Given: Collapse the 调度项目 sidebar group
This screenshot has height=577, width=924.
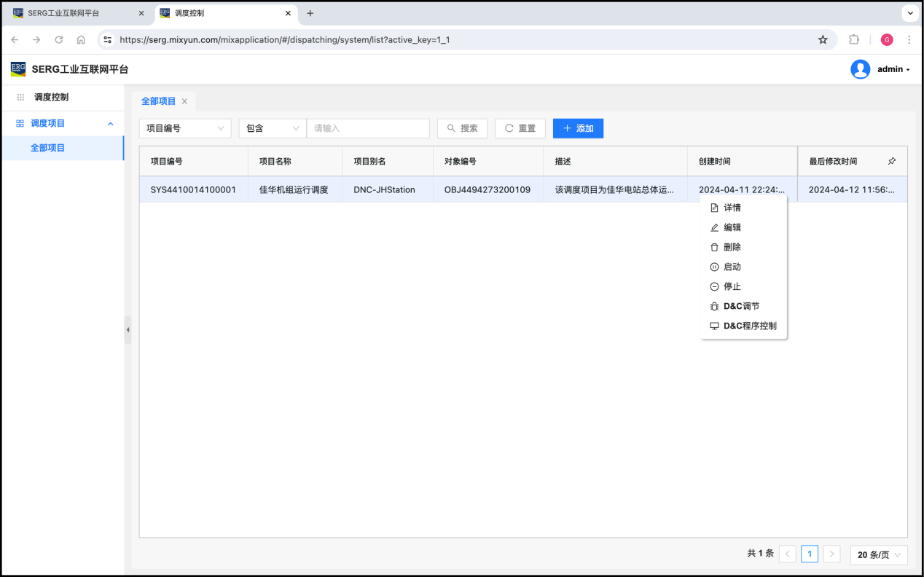Looking at the screenshot, I should 111,124.
